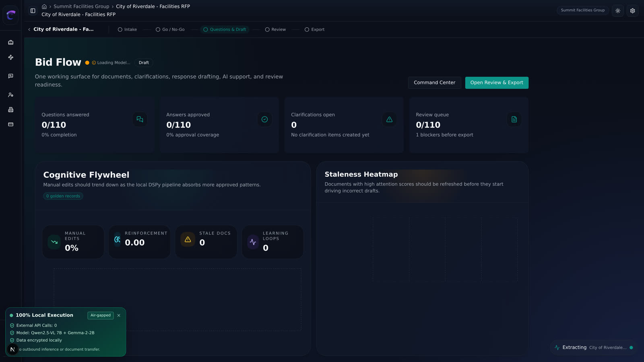Select the Intake step
The width and height of the screenshot is (644, 362).
click(x=127, y=29)
